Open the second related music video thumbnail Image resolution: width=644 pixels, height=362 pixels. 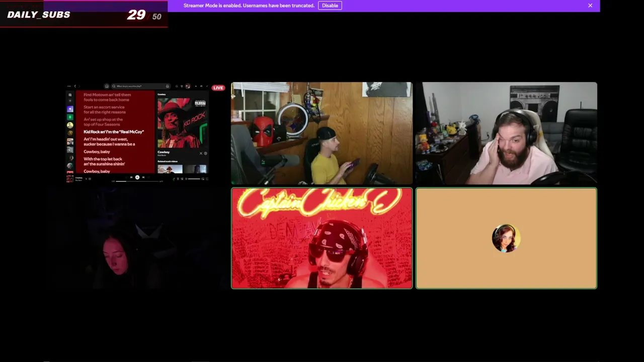(195, 169)
